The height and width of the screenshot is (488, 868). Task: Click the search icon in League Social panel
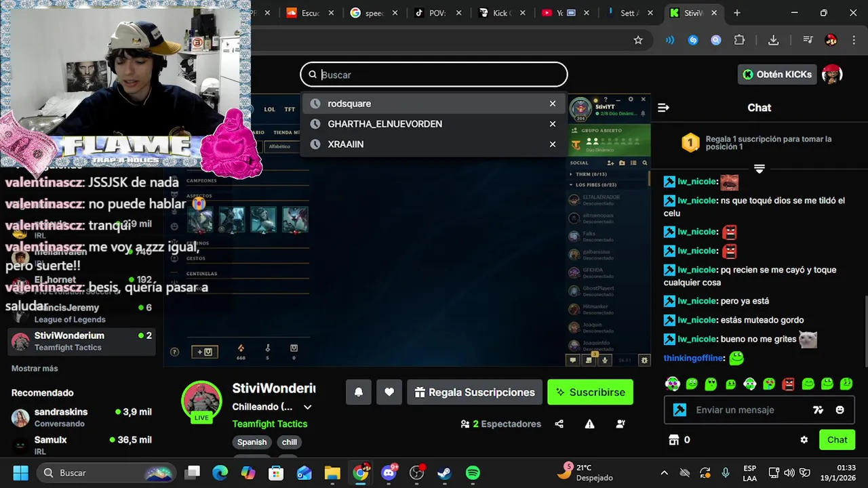coord(645,163)
